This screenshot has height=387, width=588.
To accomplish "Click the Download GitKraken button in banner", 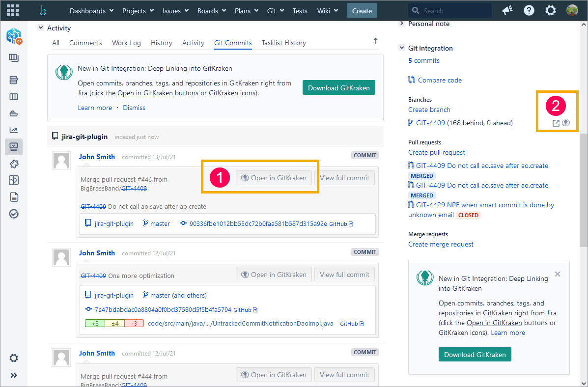I will pos(339,88).
